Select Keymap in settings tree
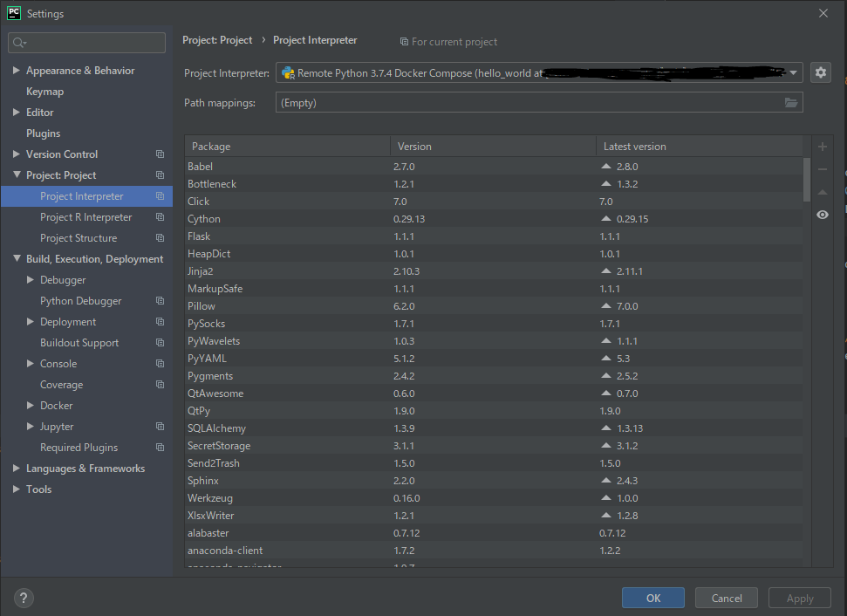The height and width of the screenshot is (616, 847). [x=44, y=92]
